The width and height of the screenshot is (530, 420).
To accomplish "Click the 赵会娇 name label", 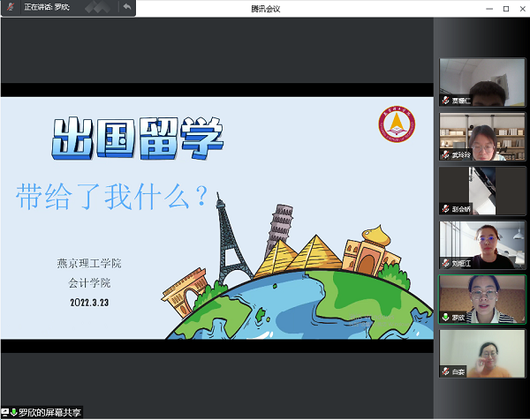I will [462, 209].
